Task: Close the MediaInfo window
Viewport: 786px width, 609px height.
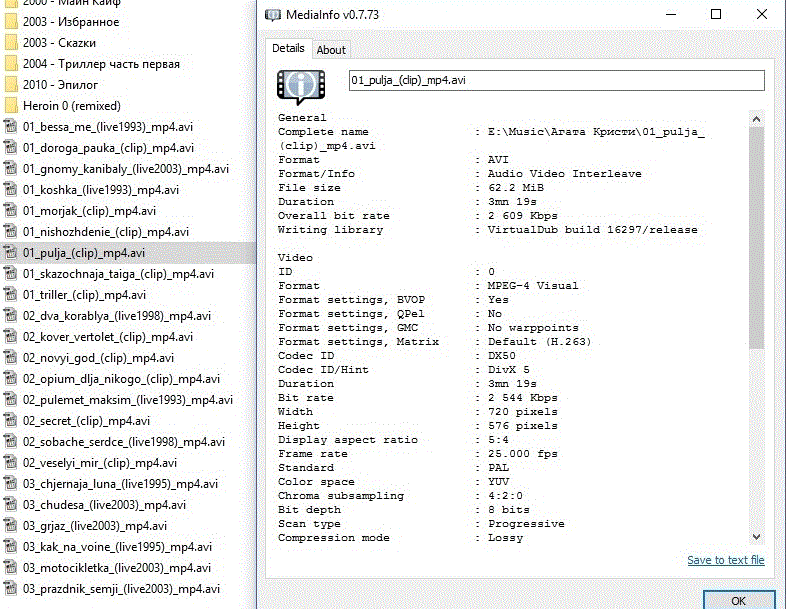Action: click(x=761, y=15)
